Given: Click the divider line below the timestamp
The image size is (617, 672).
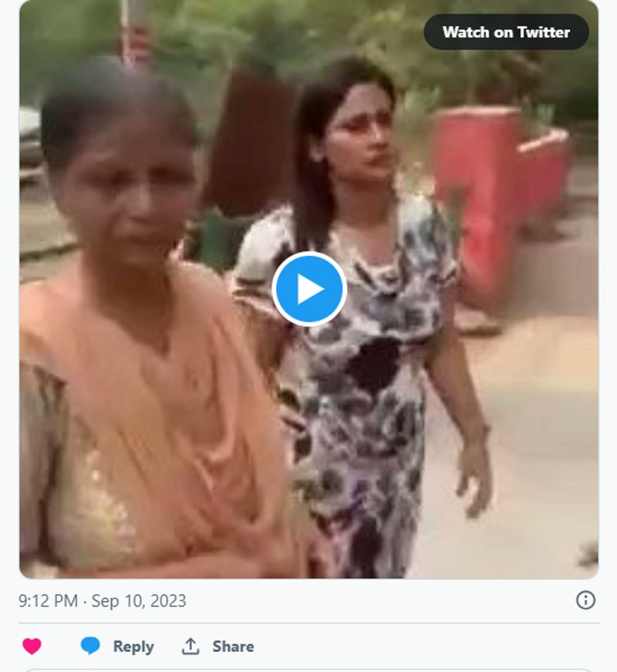Looking at the screenshot, I should click(x=308, y=623).
